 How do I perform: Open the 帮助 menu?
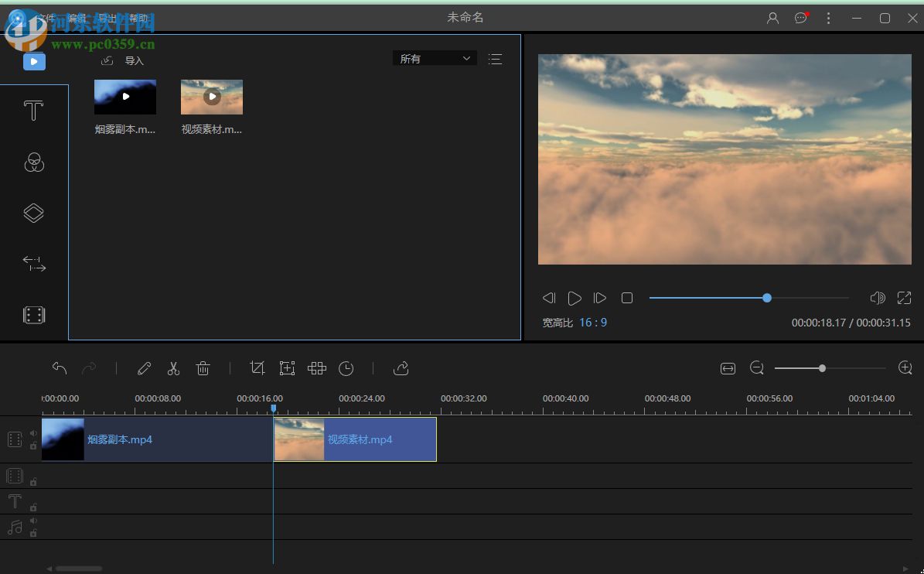pyautogui.click(x=138, y=19)
